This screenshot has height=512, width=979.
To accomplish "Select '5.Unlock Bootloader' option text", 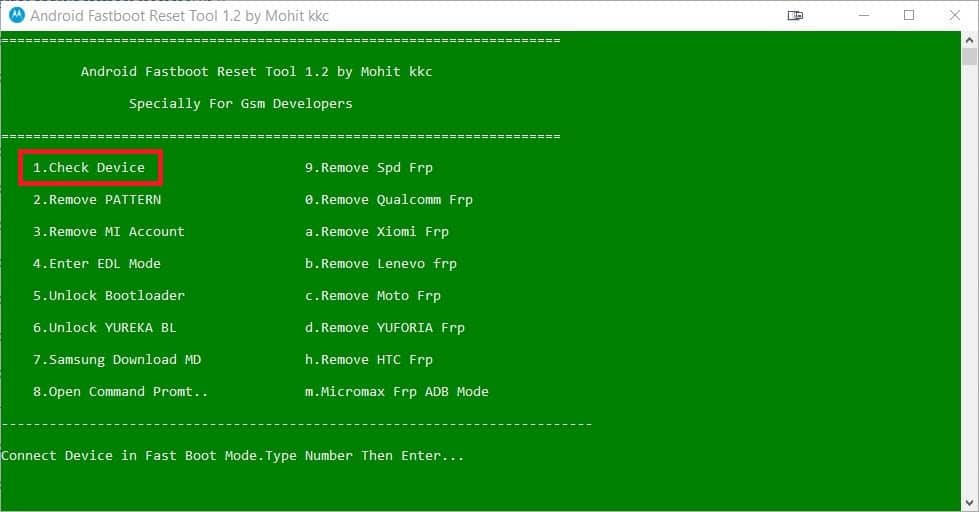I will click(109, 295).
